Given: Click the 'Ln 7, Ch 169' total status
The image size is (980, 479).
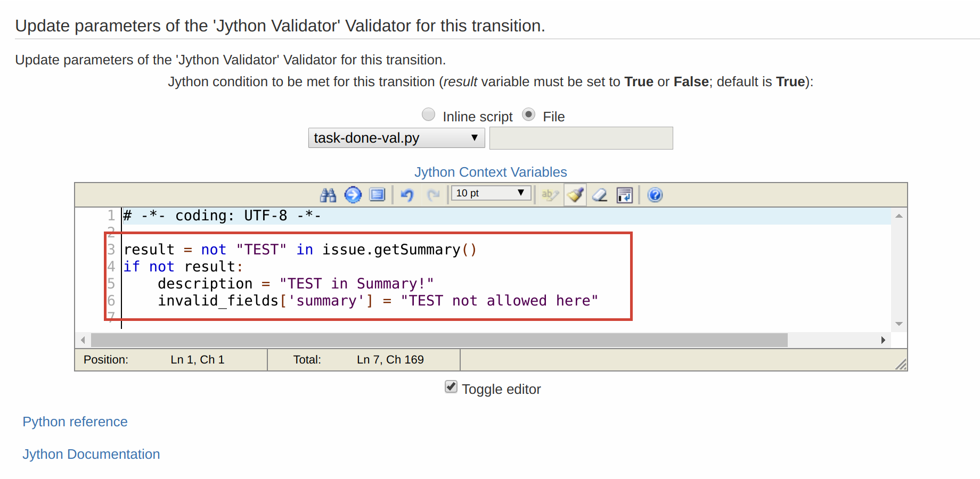Looking at the screenshot, I should click(x=390, y=360).
